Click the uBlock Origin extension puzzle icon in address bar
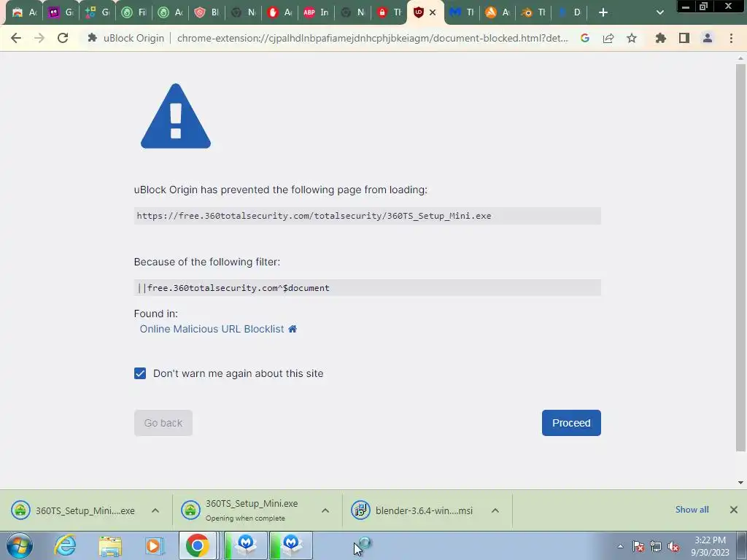The height and width of the screenshot is (560, 747). (x=93, y=38)
